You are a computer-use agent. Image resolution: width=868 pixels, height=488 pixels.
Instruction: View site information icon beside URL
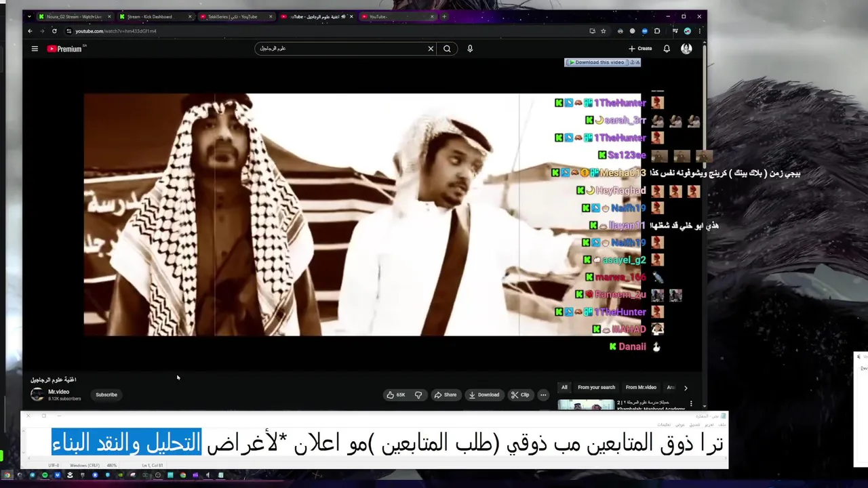68,31
